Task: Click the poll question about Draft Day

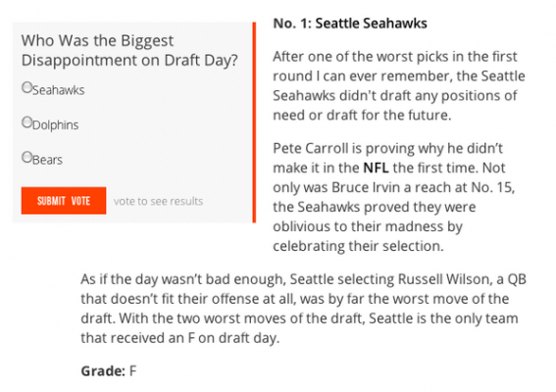Action: (x=129, y=50)
